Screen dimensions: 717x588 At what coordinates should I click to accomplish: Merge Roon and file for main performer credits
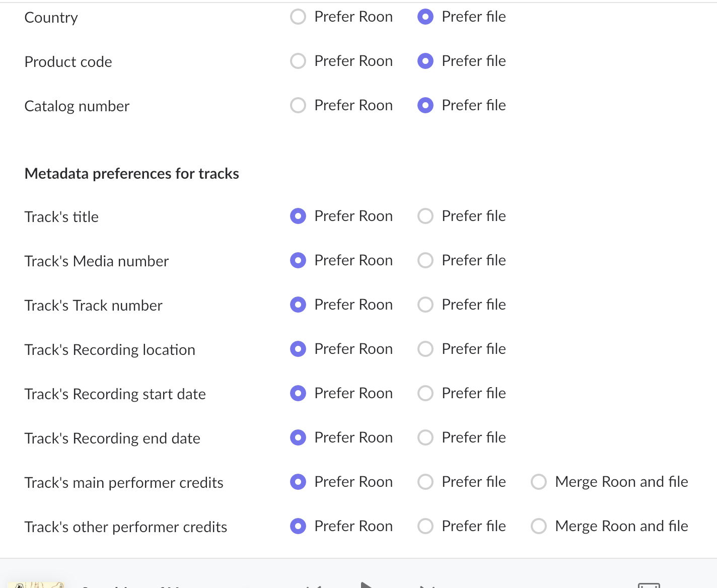pos(539,482)
